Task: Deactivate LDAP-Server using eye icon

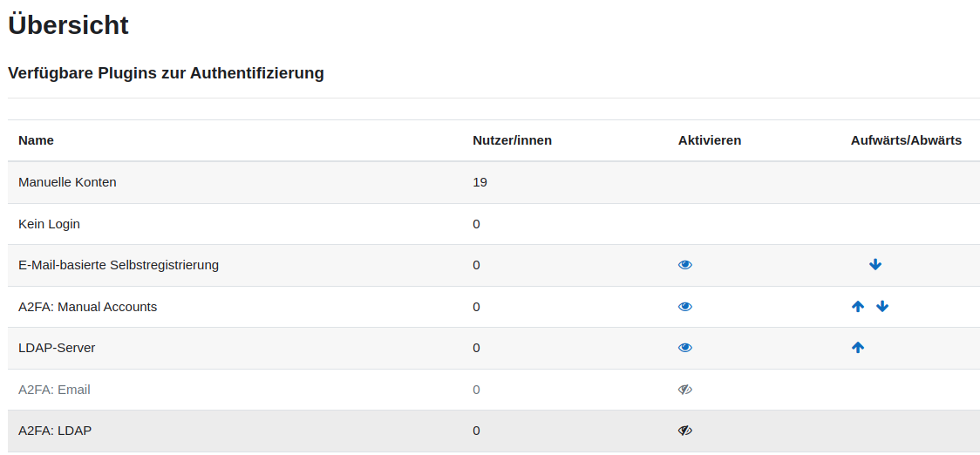Action: [x=685, y=348]
